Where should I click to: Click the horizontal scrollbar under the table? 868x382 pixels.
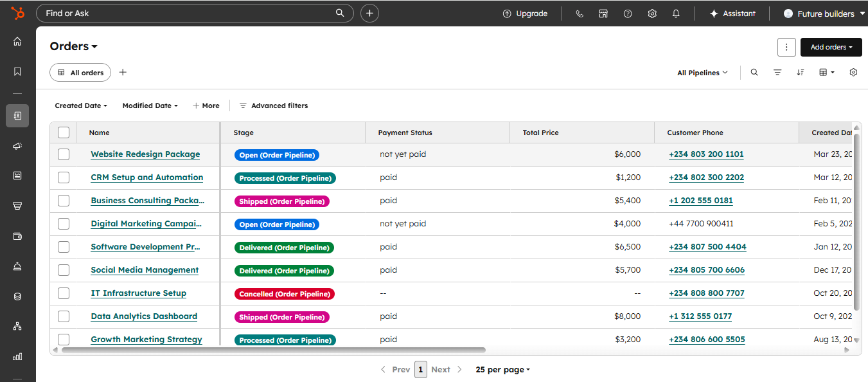point(273,350)
